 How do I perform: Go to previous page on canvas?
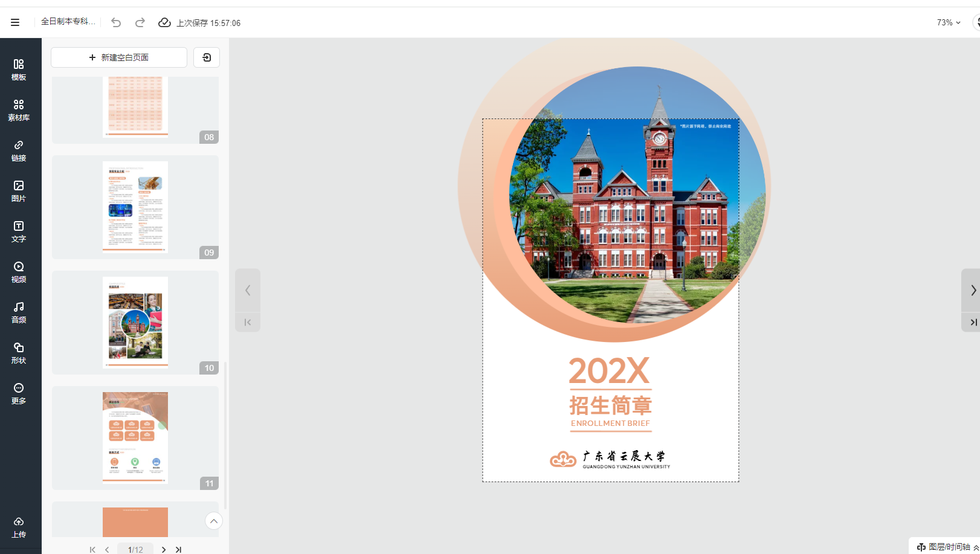248,290
